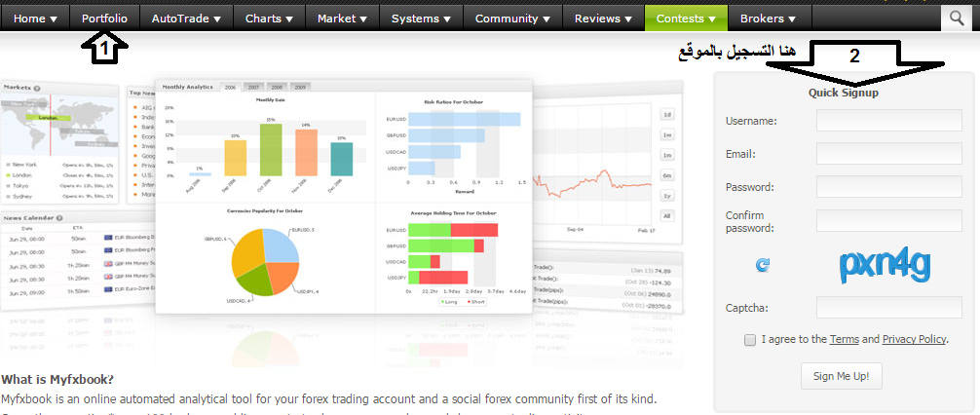980x415 pixels.
Task: Check the agree to Terms checkbox
Action: pos(750,340)
